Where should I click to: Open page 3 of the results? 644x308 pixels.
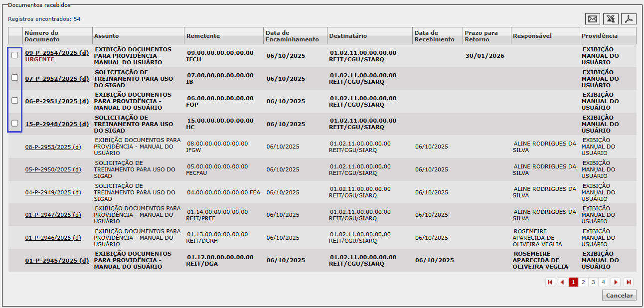(593, 282)
